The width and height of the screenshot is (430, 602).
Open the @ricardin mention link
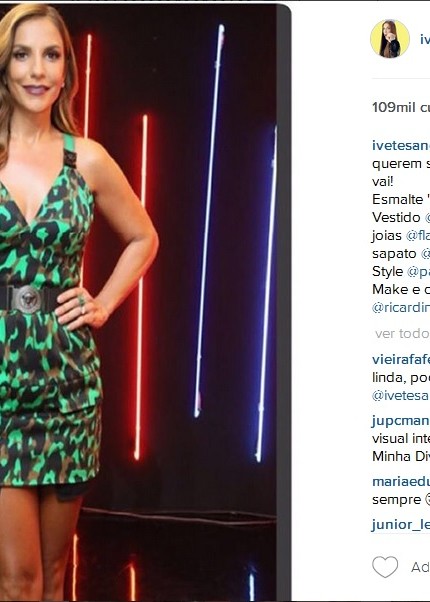click(401, 308)
